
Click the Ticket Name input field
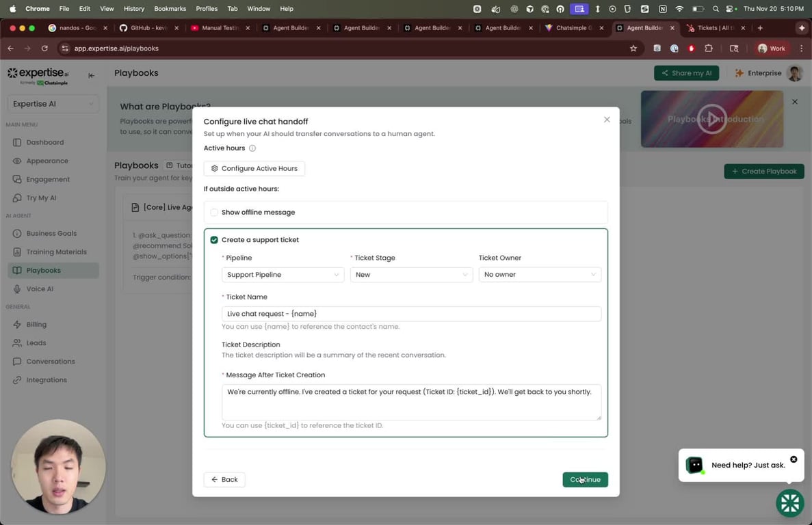pyautogui.click(x=411, y=314)
